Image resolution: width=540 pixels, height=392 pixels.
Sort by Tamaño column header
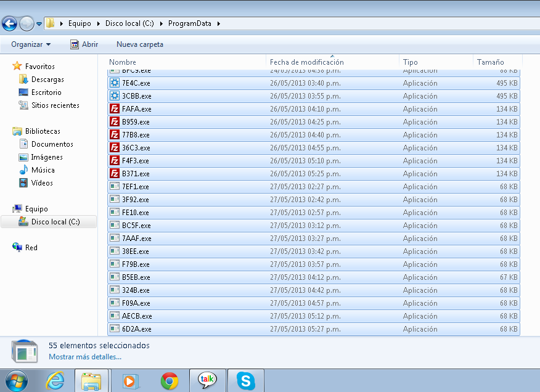pyautogui.click(x=491, y=62)
